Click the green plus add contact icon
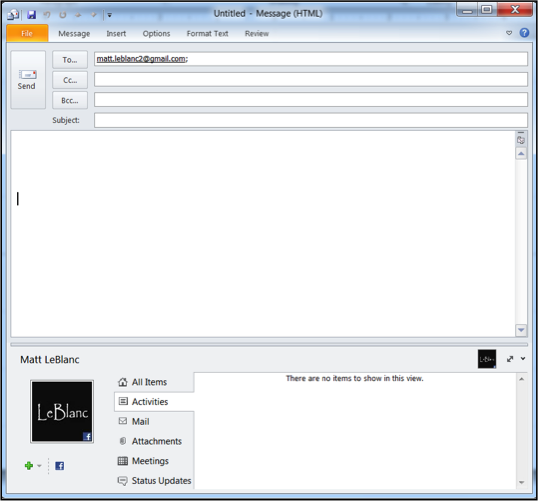This screenshot has width=538, height=501. 29,466
